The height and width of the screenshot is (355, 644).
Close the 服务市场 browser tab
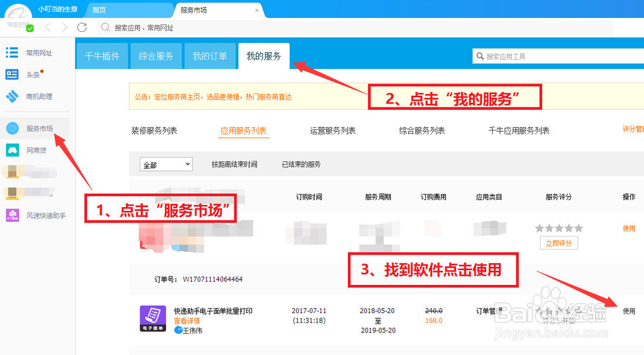(257, 10)
